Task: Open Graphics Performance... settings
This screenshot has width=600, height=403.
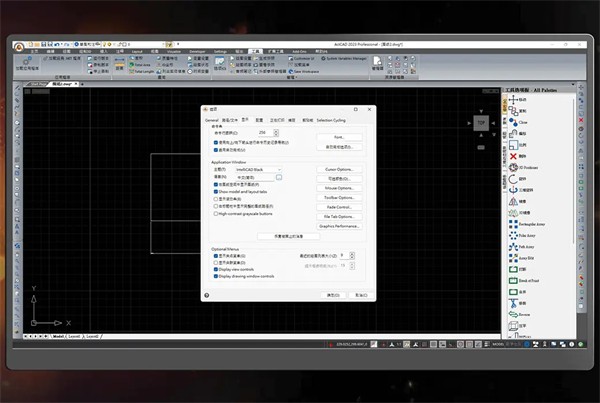Action: point(338,226)
